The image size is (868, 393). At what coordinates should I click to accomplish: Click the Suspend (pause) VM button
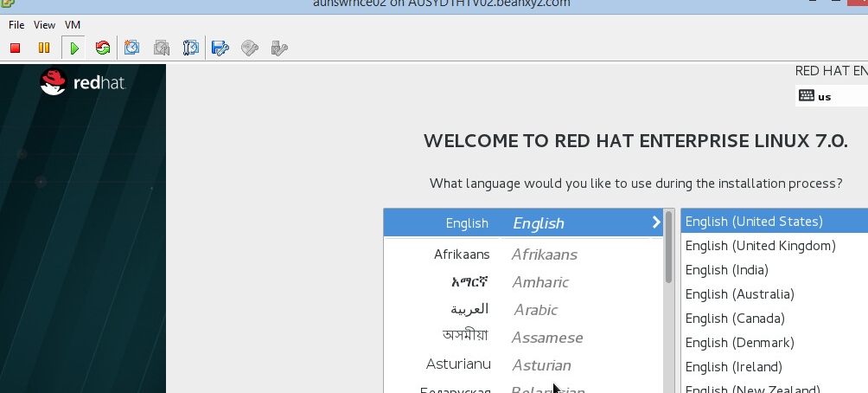click(44, 48)
